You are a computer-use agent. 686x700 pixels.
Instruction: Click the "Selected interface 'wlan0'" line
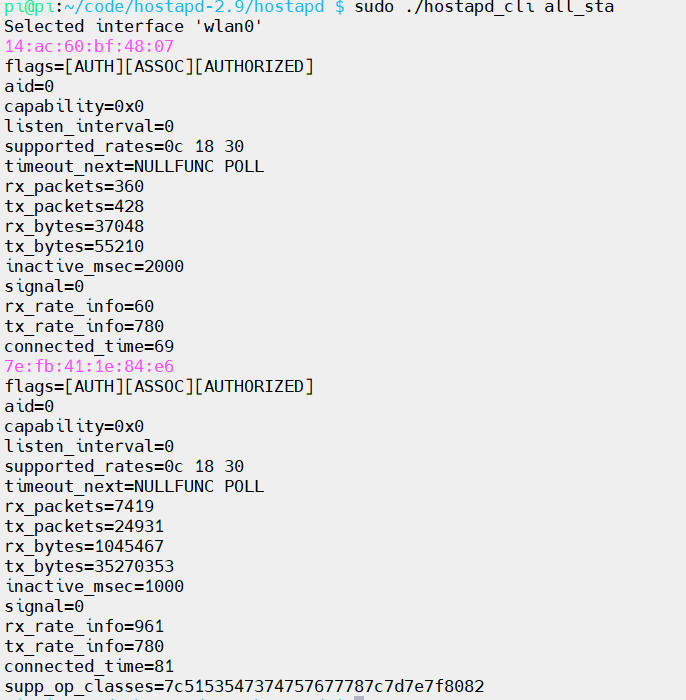133,26
